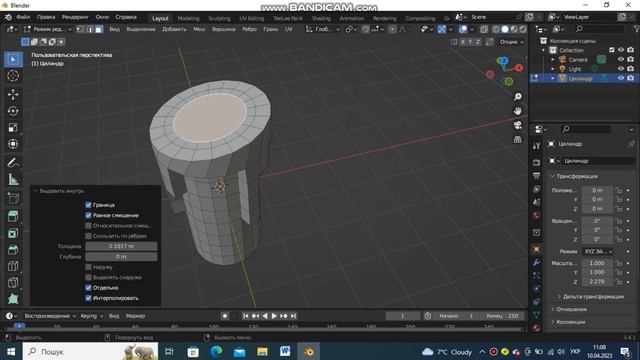Image resolution: width=640 pixels, height=360 pixels.
Task: Click the Маркер timeline menu
Action: [x=135, y=316]
